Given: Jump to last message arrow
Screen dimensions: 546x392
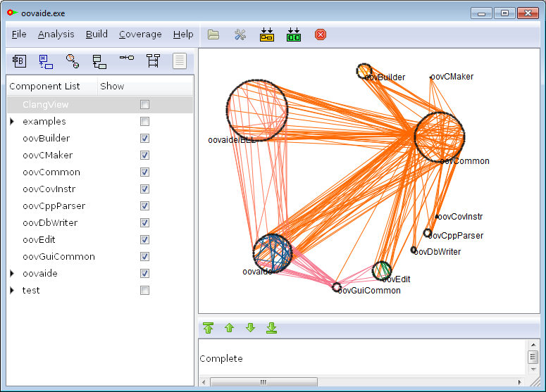Looking at the screenshot, I should (272, 328).
